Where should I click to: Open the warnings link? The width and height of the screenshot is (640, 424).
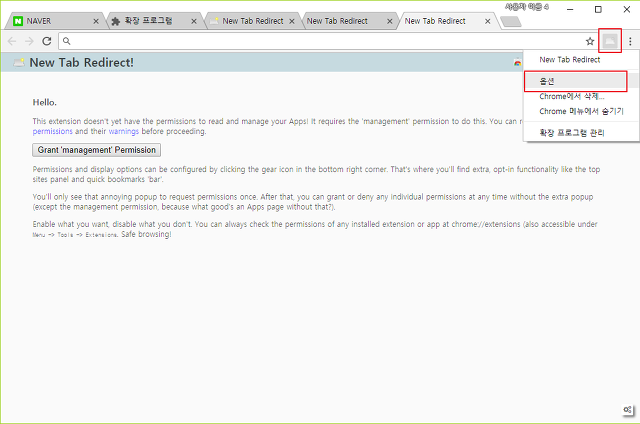coord(124,131)
